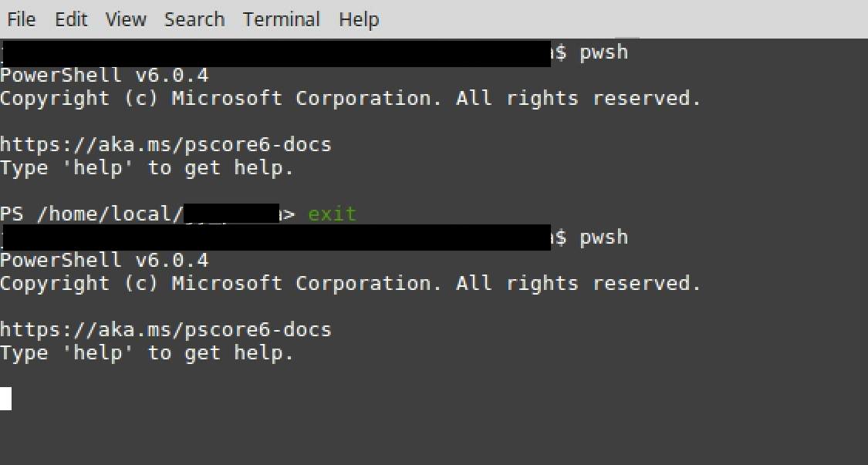Open the Help menu
Viewport: 868px width, 465px height.
pos(358,19)
